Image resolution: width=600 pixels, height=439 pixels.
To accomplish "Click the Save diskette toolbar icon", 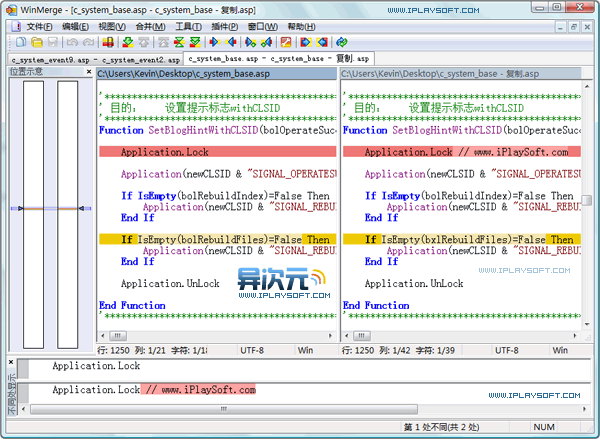I will (x=53, y=42).
